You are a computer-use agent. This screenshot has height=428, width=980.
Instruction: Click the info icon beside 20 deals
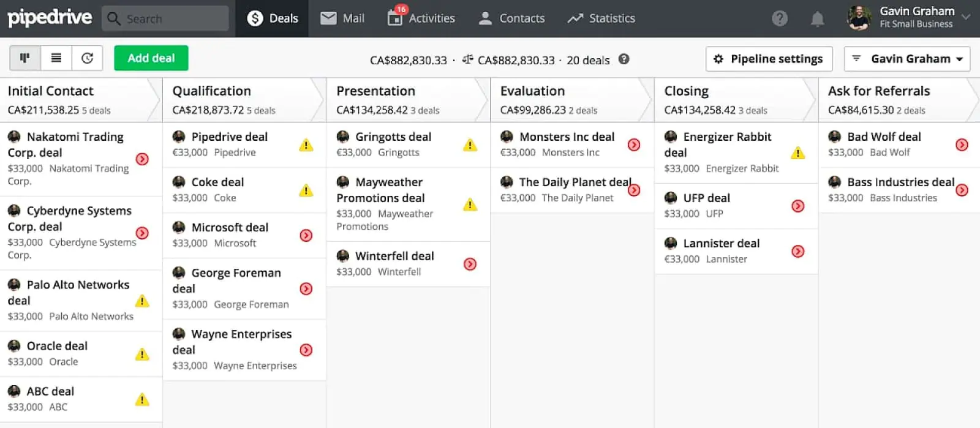(624, 59)
